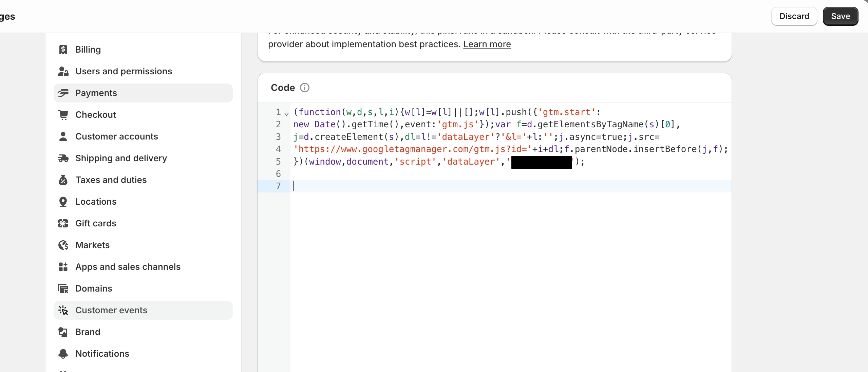Click the Domains icon

(63, 289)
